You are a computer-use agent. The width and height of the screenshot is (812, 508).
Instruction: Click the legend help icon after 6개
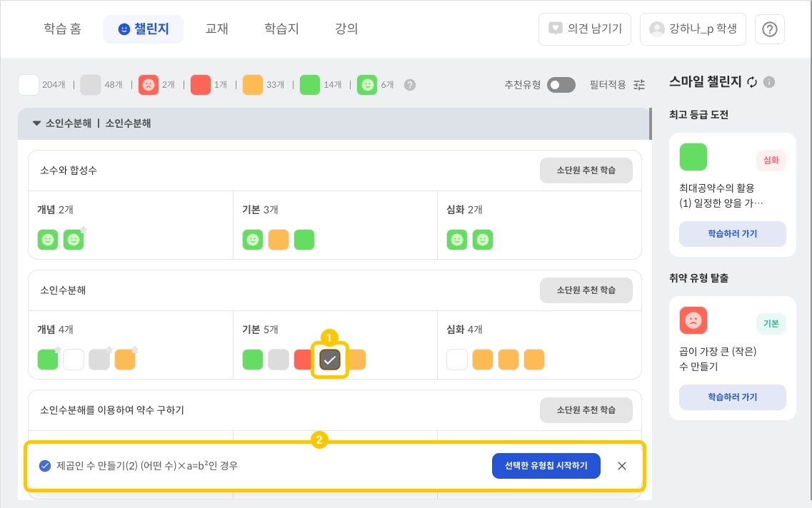409,85
